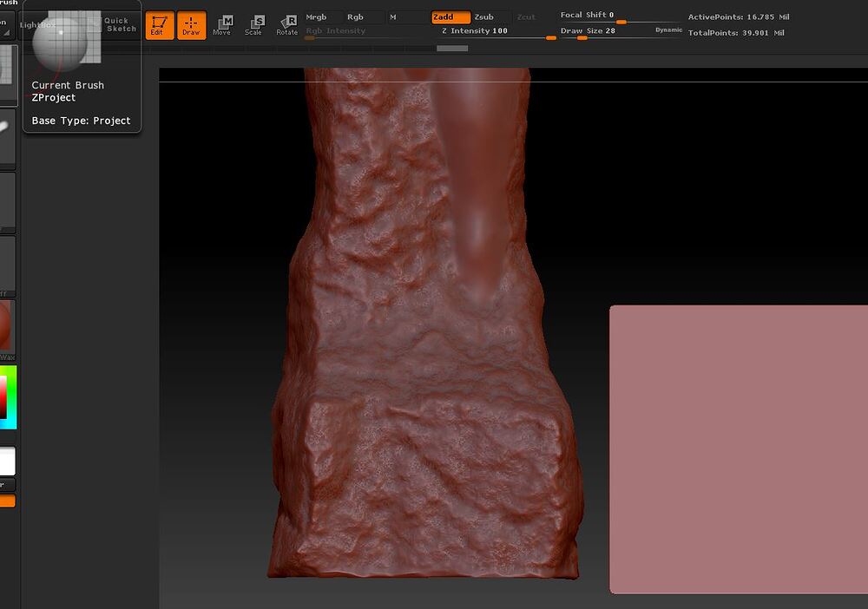Select the white secondary color swatch
Screen dimensions: 868x609
(x=7, y=462)
